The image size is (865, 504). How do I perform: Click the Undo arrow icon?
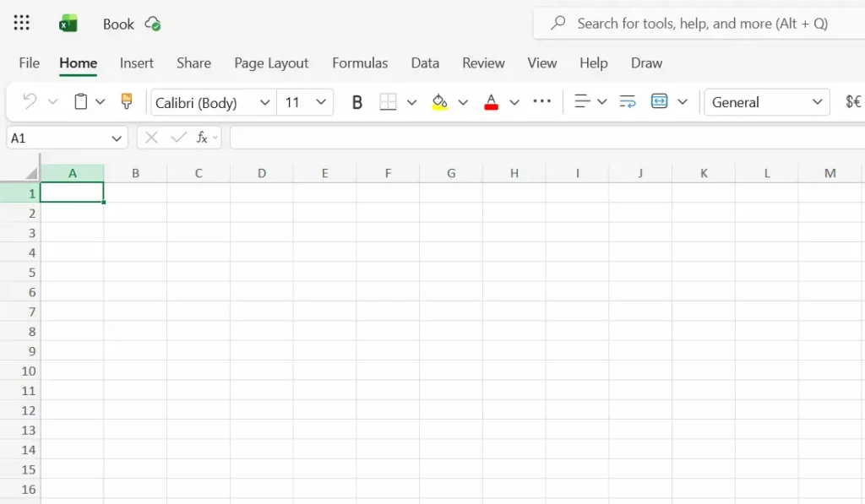[x=30, y=101]
